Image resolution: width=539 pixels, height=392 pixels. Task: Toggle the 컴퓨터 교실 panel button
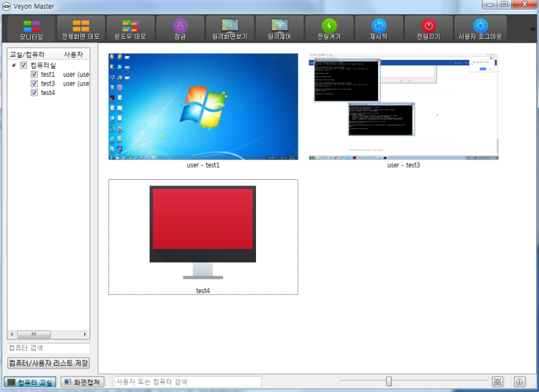[x=30, y=382]
